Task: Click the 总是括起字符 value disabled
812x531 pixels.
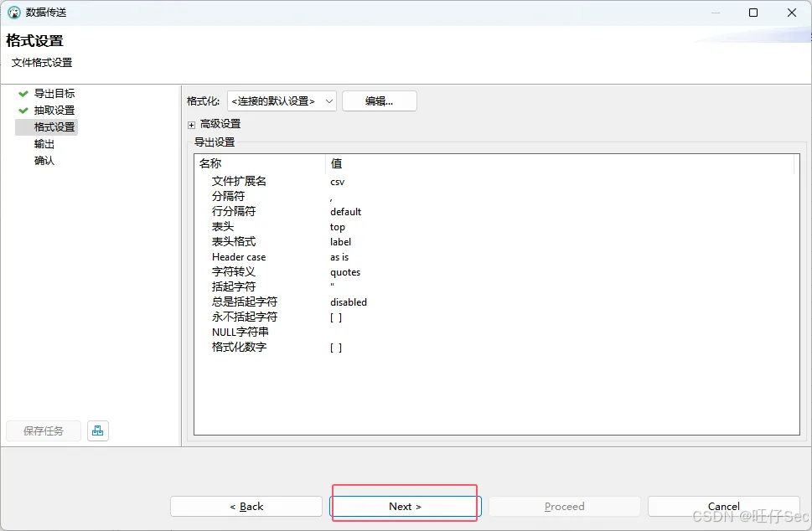Action: 348,302
